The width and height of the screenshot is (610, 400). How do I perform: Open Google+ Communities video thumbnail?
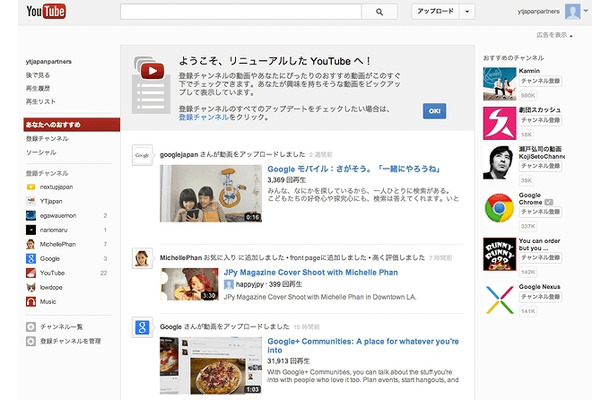point(211,366)
